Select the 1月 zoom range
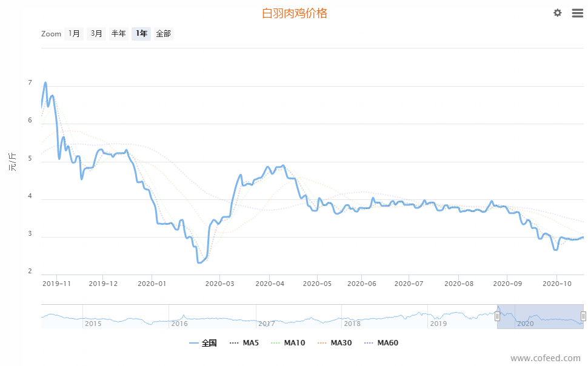Screen dimensions: 588x366 coord(74,34)
